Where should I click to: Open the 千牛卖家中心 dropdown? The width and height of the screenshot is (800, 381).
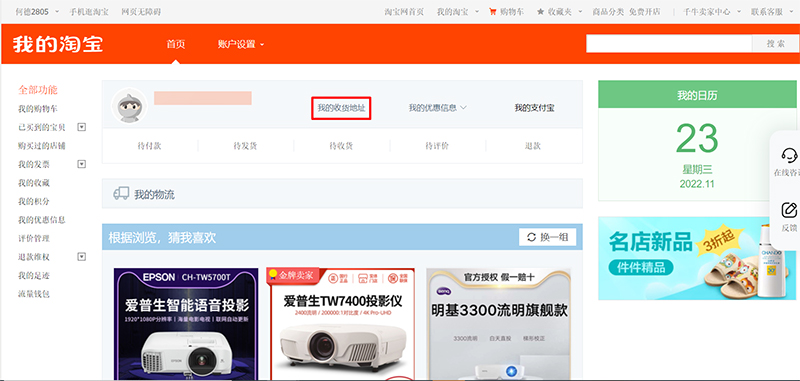coord(712,11)
